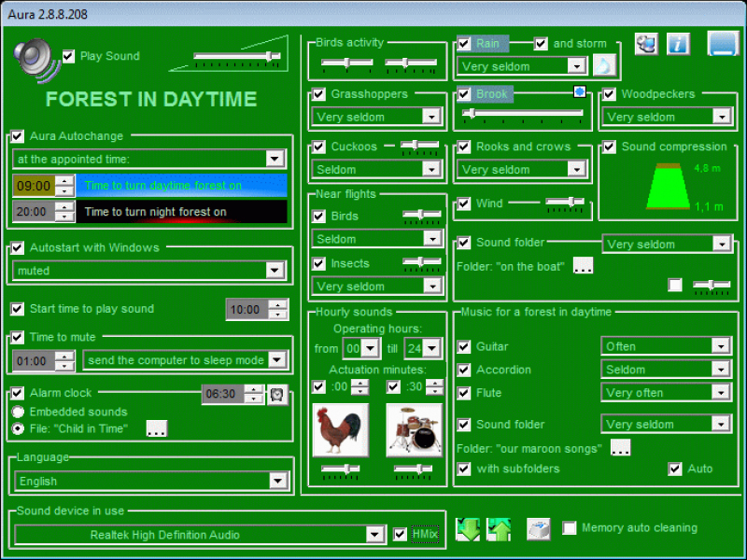747x560 pixels.
Task: Click browse button for "on the boat" folder
Action: click(583, 266)
